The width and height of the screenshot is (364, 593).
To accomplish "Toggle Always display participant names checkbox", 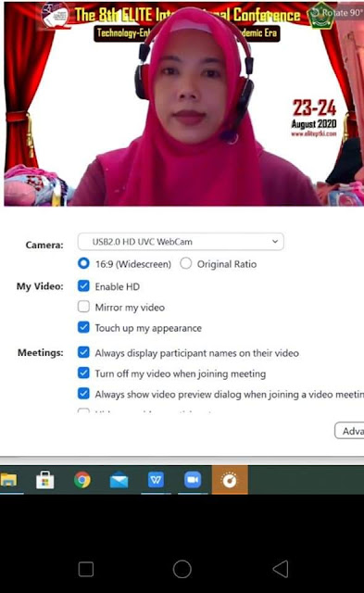I will tap(83, 352).
